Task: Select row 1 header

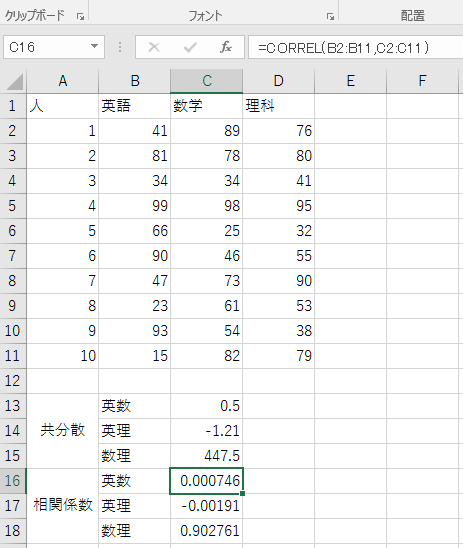Action: click(x=13, y=106)
